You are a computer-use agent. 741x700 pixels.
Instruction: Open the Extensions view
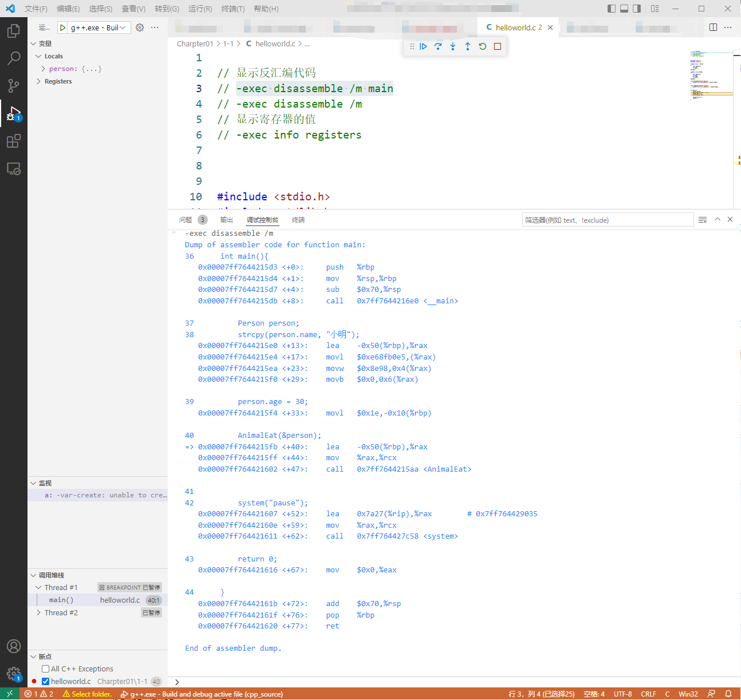tap(14, 141)
